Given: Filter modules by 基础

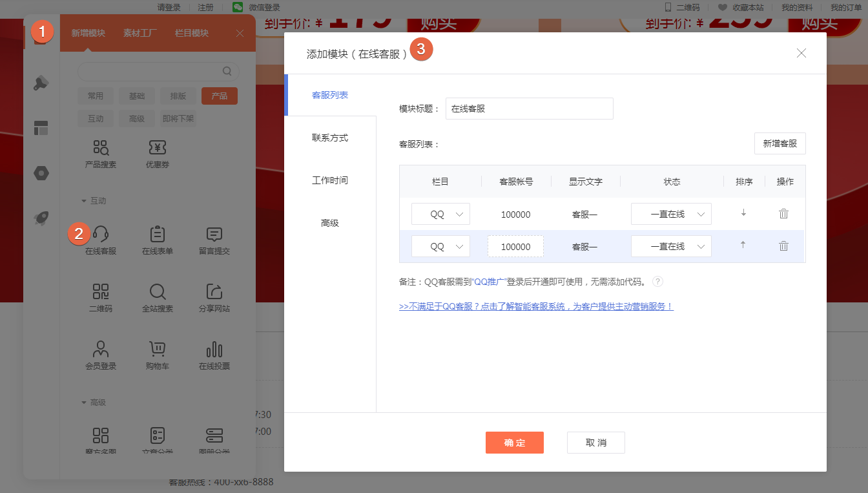Looking at the screenshot, I should 137,96.
